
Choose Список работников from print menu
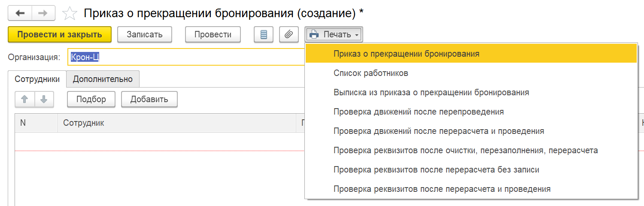tap(371, 73)
